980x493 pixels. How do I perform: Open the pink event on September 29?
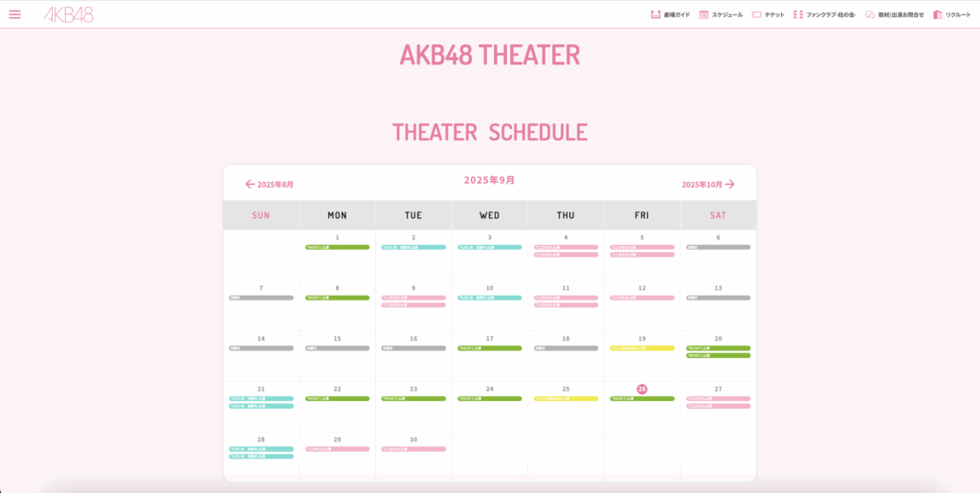point(337,449)
